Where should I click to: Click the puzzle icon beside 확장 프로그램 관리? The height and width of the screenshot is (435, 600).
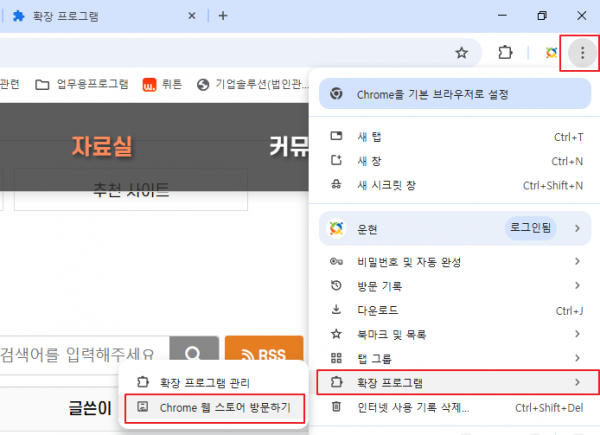point(143,382)
